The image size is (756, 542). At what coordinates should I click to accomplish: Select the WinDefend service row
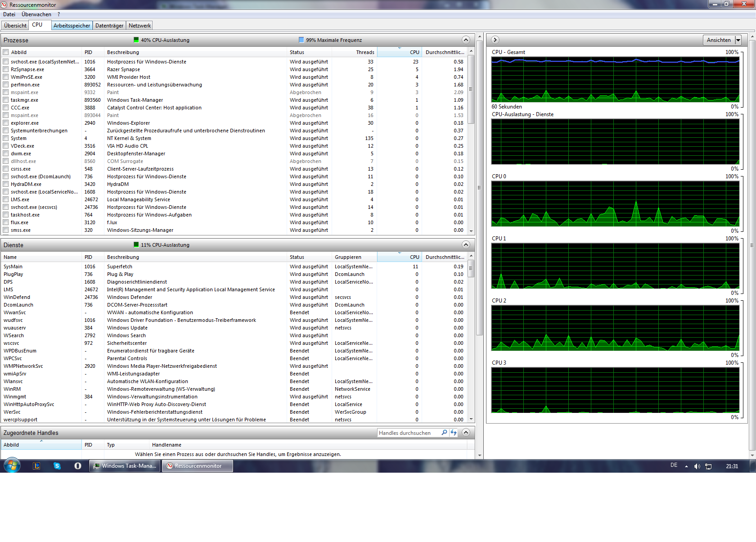click(234, 297)
